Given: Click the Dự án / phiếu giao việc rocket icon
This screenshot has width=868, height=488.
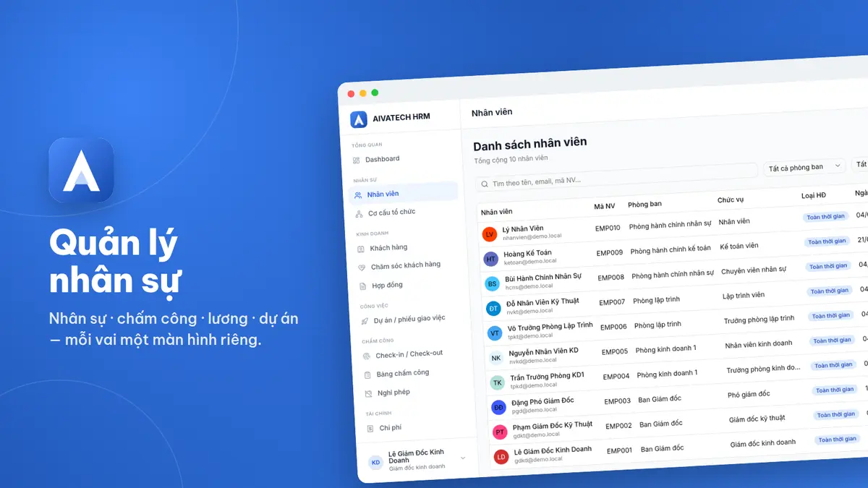Looking at the screenshot, I should [365, 320].
